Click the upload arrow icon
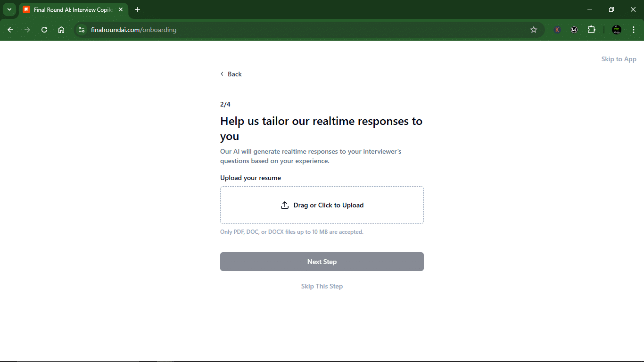The image size is (644, 362). coord(285,205)
